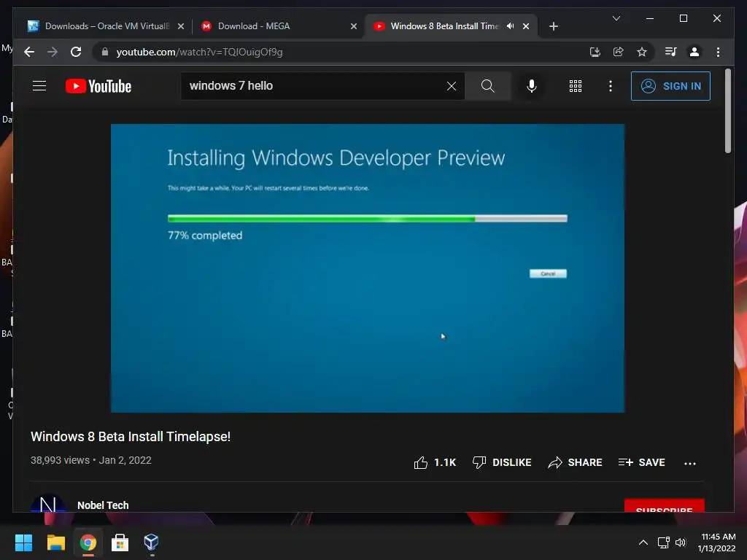The height and width of the screenshot is (560, 747).
Task: Open the volume tray icon
Action: point(681,542)
